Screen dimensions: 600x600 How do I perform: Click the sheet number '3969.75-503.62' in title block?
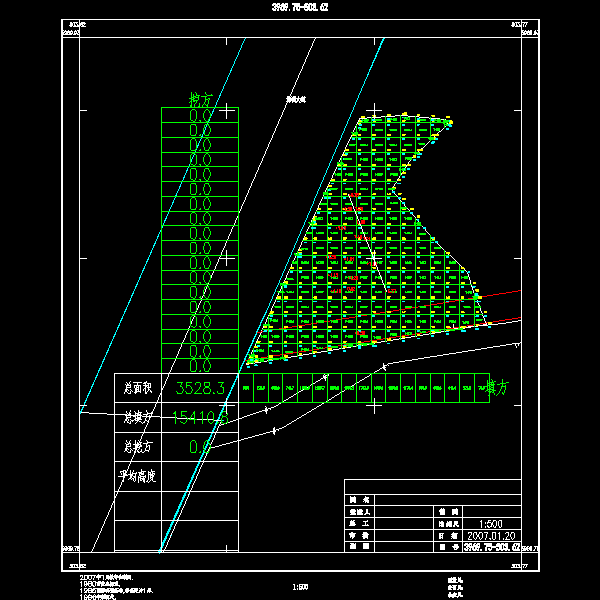tap(492, 547)
